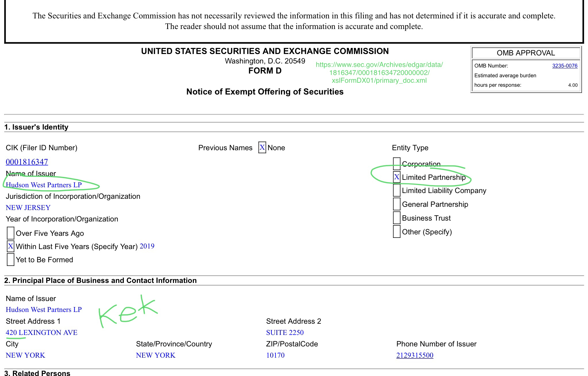Toggle the Limited Partnership checkbox
Screen dimensions: 588x376
pyautogui.click(x=396, y=177)
